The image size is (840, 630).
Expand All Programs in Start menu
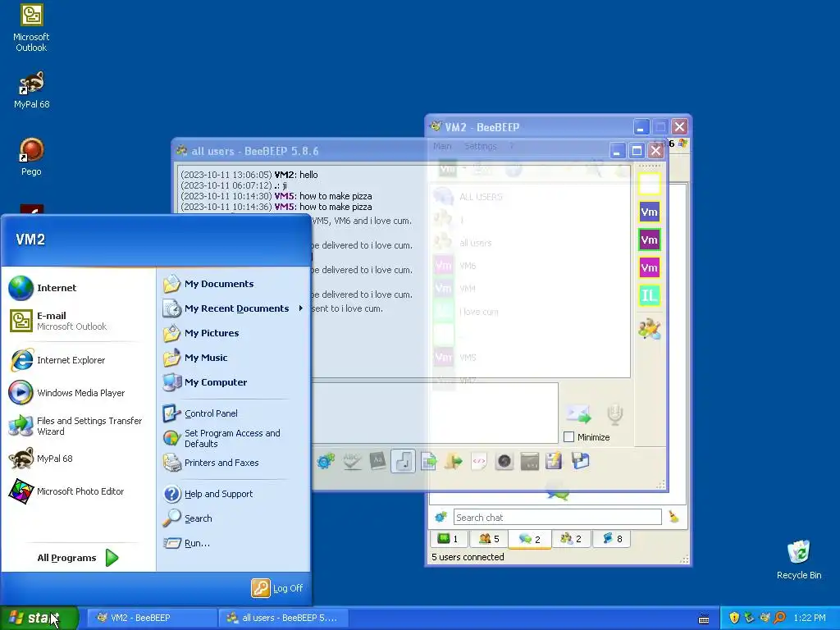pyautogui.click(x=78, y=558)
